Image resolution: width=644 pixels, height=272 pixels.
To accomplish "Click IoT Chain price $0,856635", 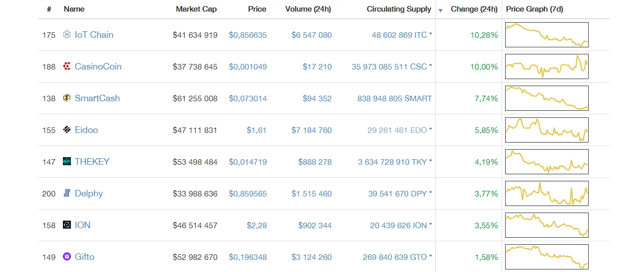I will click(x=248, y=35).
